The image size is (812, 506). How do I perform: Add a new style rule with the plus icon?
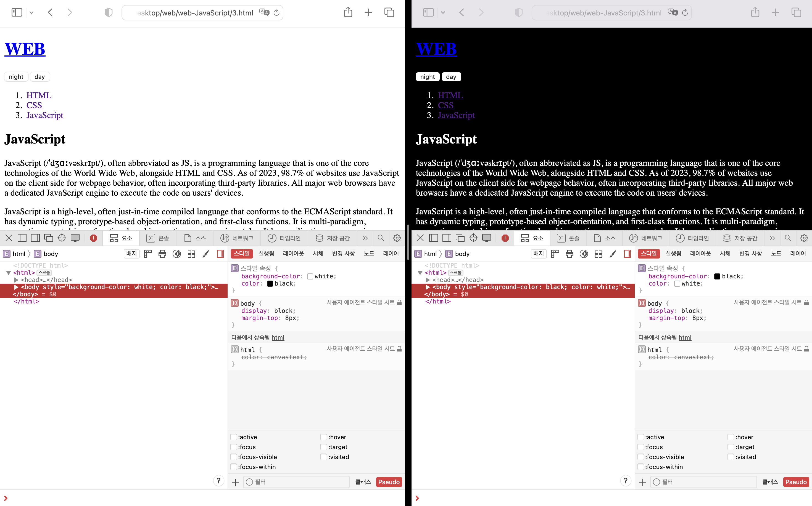click(236, 482)
